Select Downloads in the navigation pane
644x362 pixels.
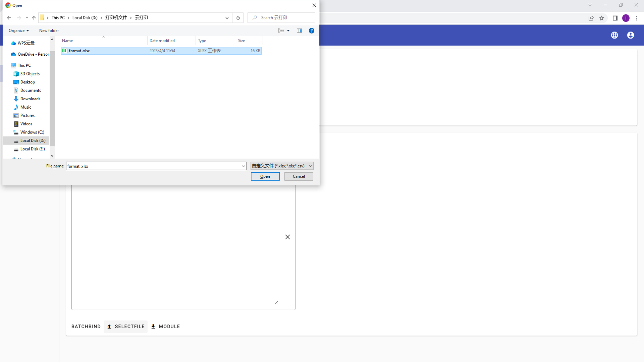pos(30,99)
